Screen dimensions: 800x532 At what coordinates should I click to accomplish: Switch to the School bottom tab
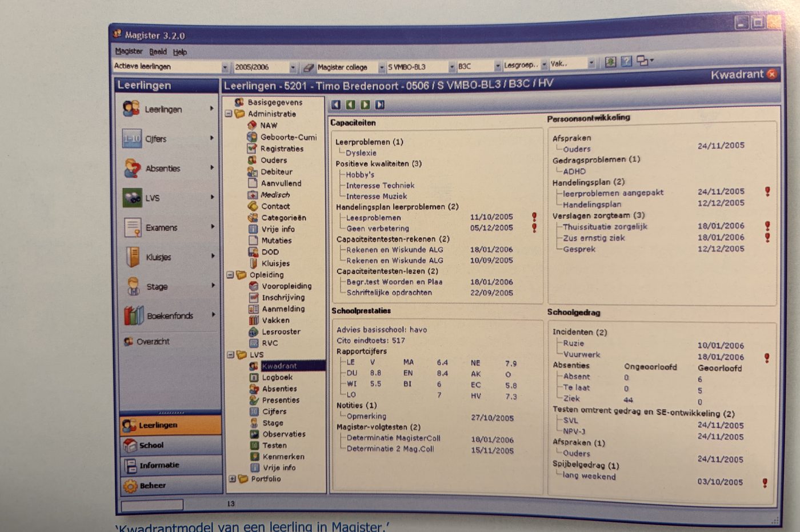coord(171,445)
